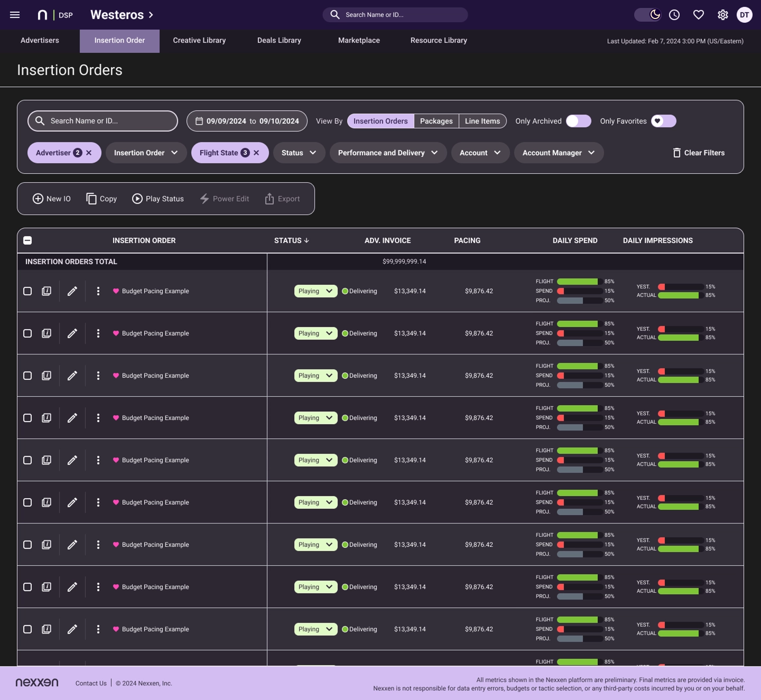Check the first row's selection checkbox
The width and height of the screenshot is (761, 700).
[x=27, y=291]
